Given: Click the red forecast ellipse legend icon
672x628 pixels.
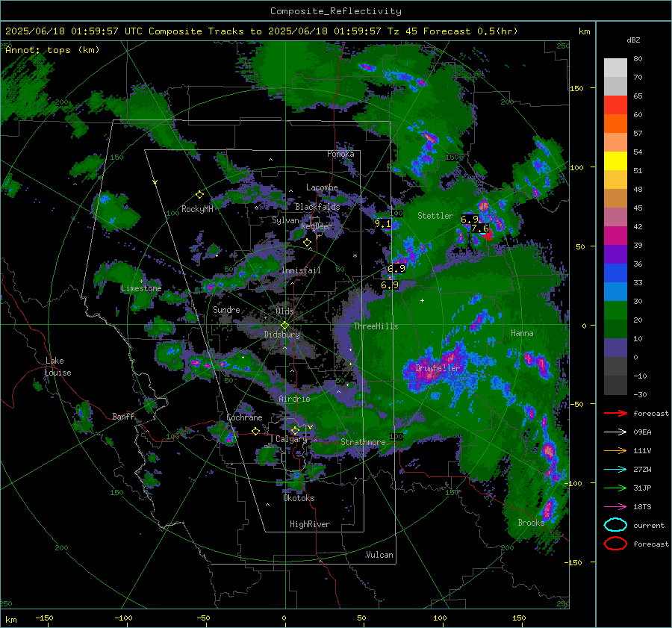Looking at the screenshot, I should (615, 544).
